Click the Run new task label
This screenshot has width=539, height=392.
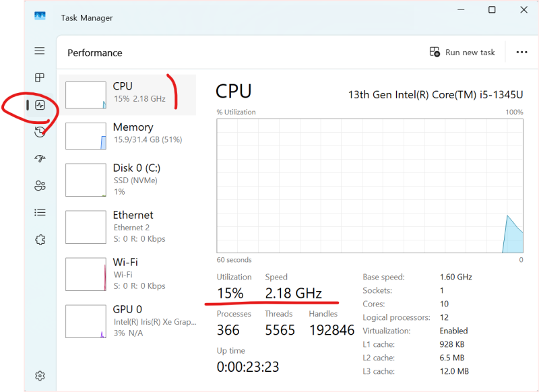470,53
